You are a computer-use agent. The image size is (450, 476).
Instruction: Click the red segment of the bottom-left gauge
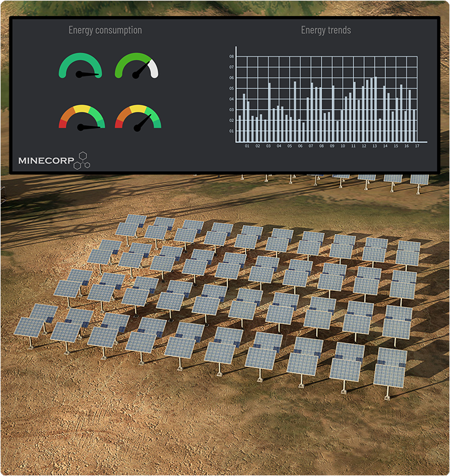(x=62, y=124)
